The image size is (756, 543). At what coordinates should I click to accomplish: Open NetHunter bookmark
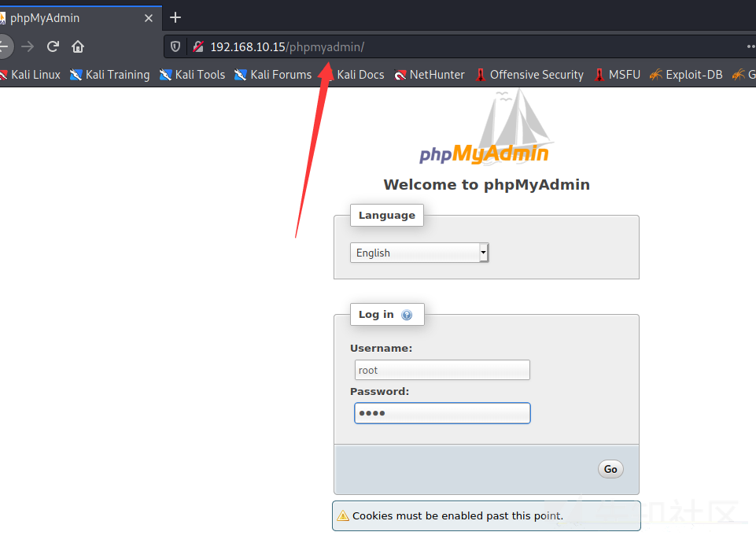[430, 75]
